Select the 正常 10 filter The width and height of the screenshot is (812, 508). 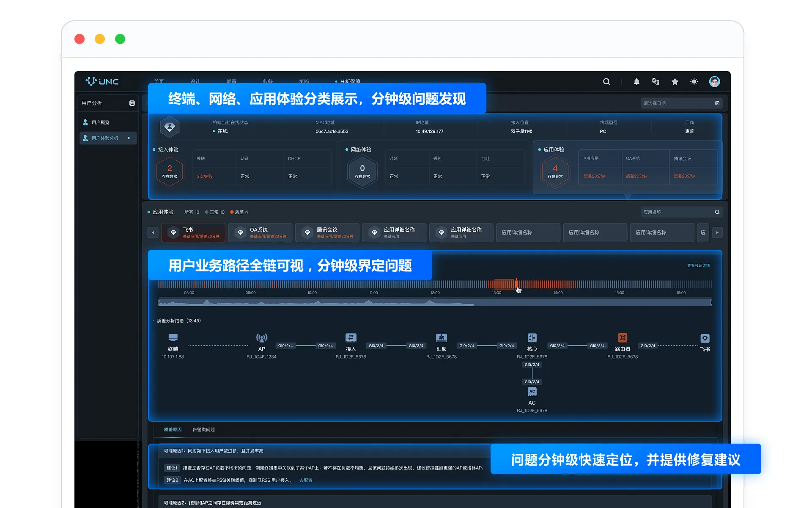tap(215, 212)
